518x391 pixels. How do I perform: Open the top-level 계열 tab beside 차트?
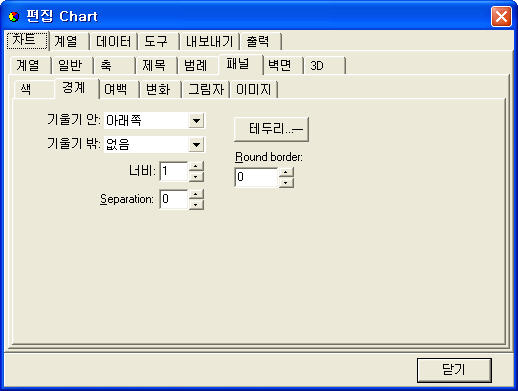click(x=69, y=42)
